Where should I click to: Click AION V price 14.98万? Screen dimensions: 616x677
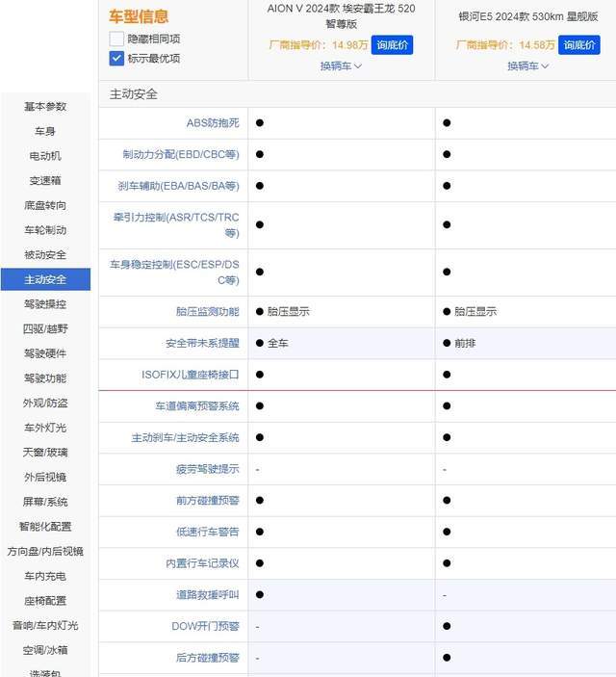click(350, 45)
